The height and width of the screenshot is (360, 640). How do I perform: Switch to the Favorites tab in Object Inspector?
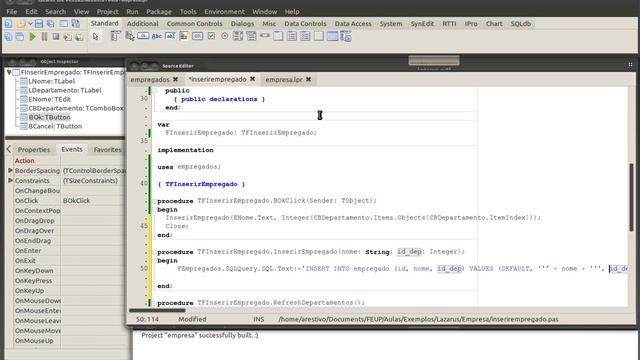(x=107, y=149)
